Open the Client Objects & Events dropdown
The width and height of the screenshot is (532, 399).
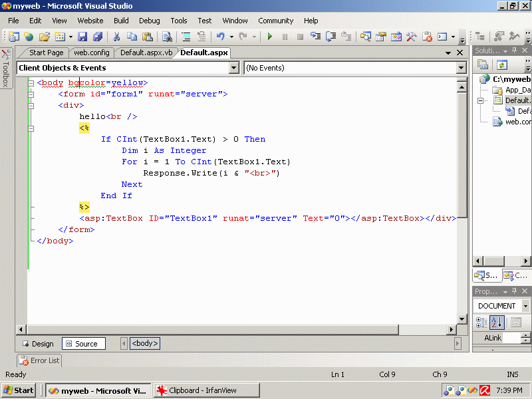coord(233,68)
